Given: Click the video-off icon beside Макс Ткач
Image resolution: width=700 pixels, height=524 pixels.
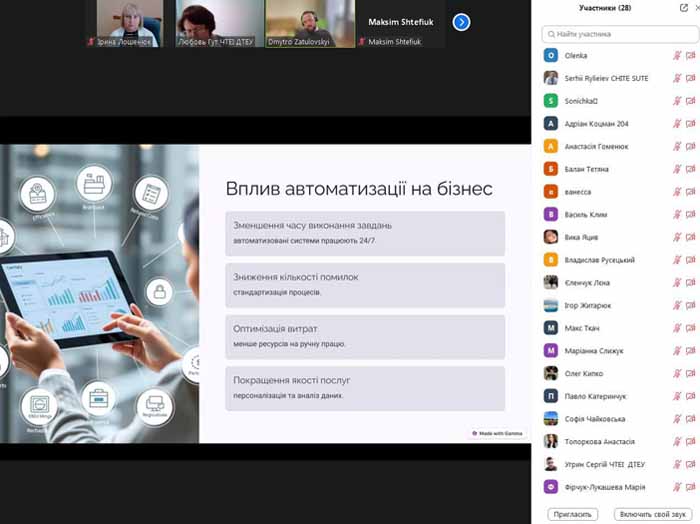Looking at the screenshot, I should [690, 327].
